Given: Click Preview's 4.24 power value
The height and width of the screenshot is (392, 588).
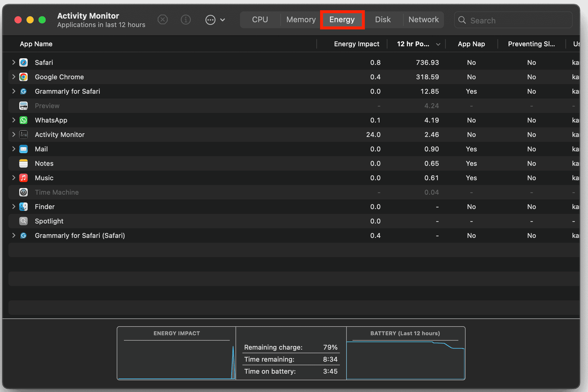Looking at the screenshot, I should (x=431, y=106).
